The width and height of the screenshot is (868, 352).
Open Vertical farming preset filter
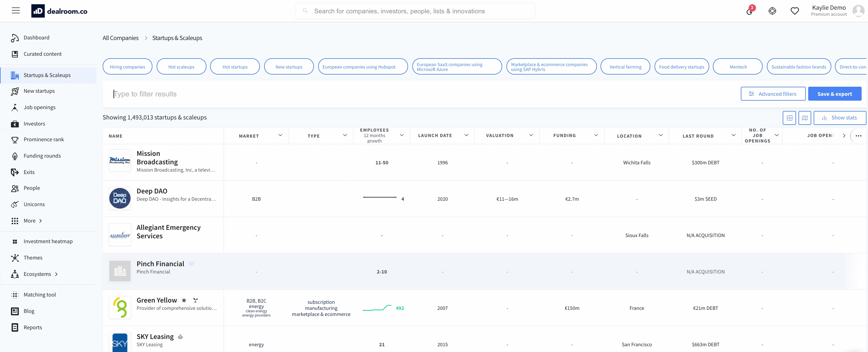(625, 67)
